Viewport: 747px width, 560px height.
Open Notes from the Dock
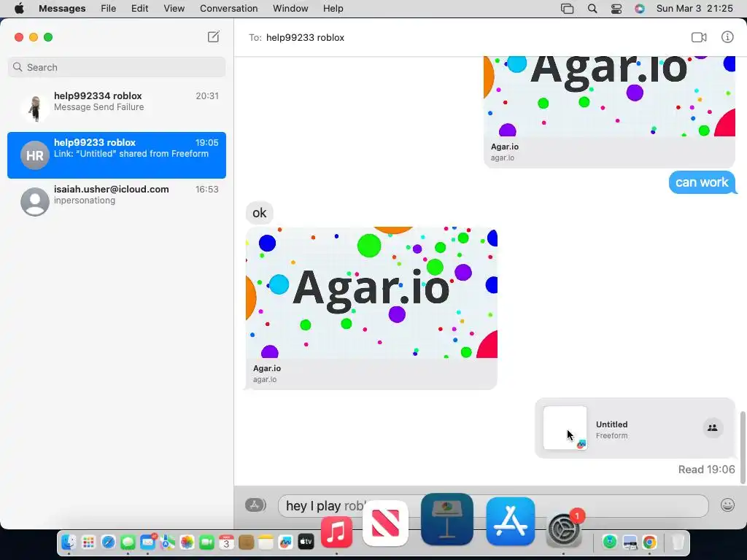(x=266, y=542)
